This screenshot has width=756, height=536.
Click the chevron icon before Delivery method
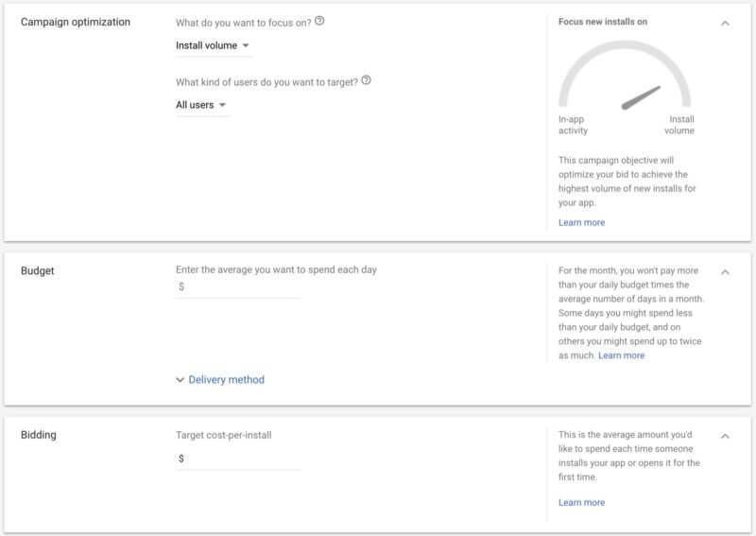pyautogui.click(x=180, y=380)
